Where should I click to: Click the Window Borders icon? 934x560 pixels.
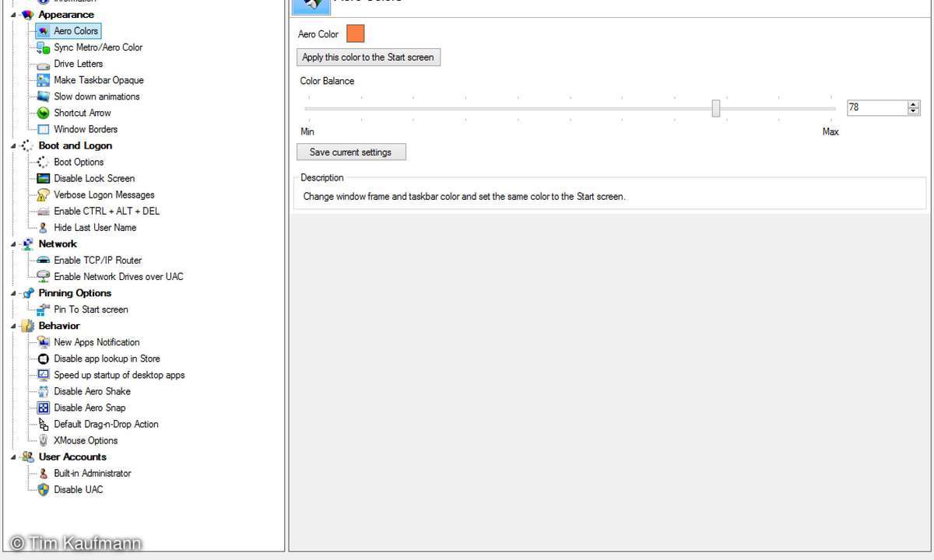44,129
